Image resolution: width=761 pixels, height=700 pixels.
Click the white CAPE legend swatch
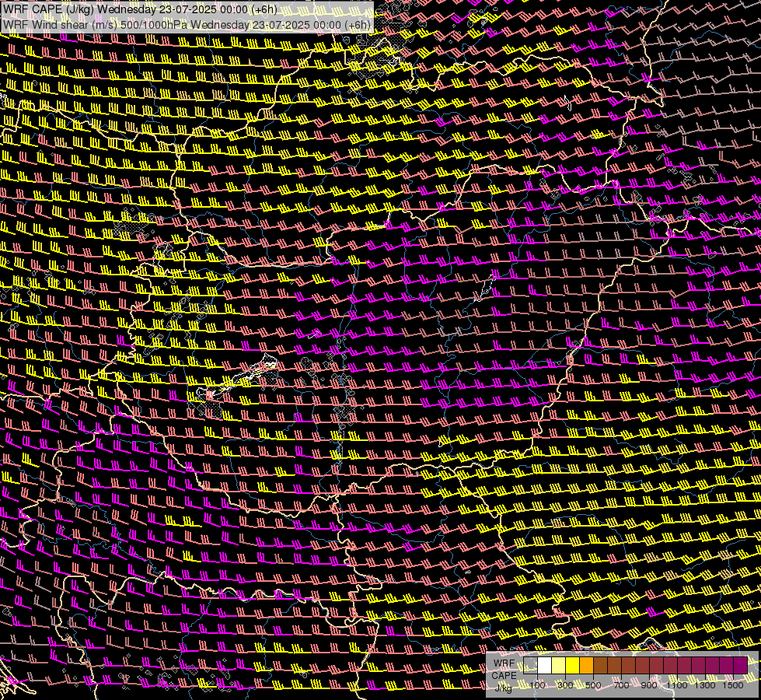click(545, 666)
